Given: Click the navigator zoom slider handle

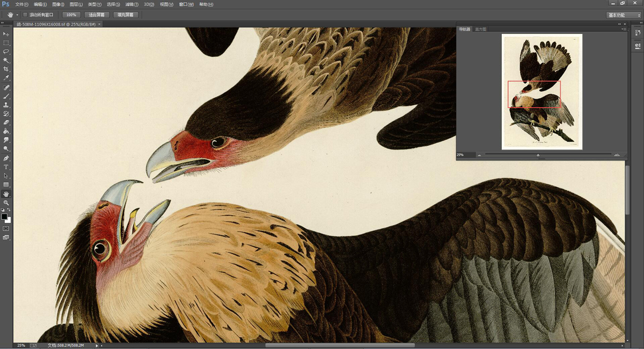Looking at the screenshot, I should click(538, 155).
